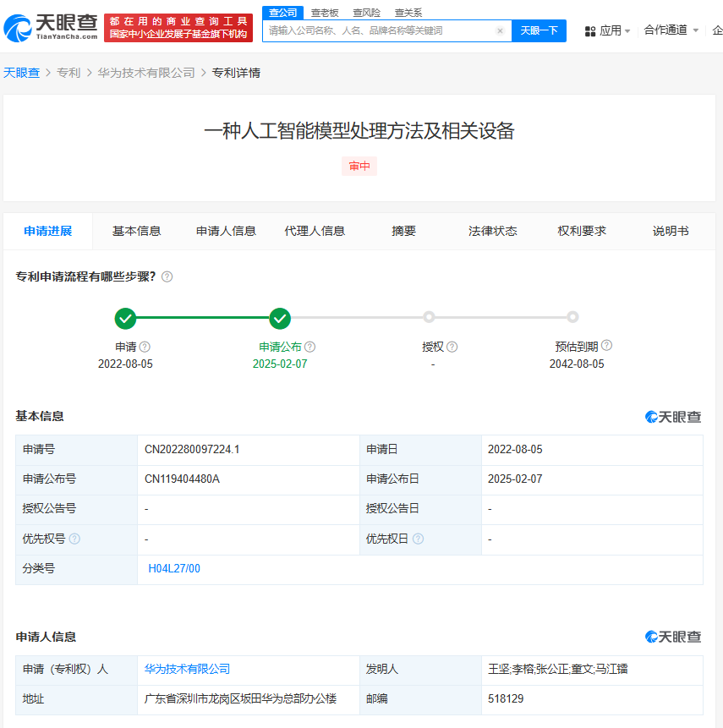Screen dimensions: 723x728
Task: Switch to the 查老板 search tab
Action: coord(324,12)
